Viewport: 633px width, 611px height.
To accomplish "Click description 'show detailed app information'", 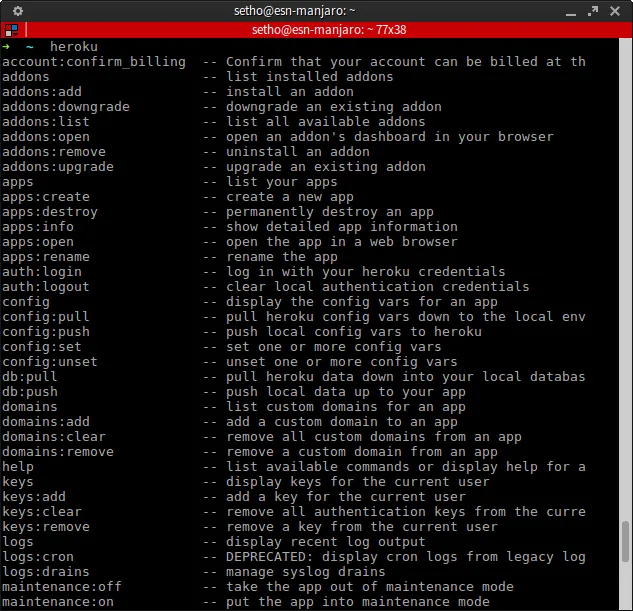I will pos(342,227).
